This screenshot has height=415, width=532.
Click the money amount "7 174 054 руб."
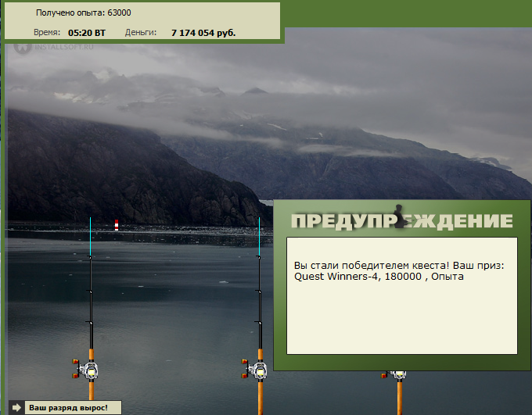click(203, 33)
